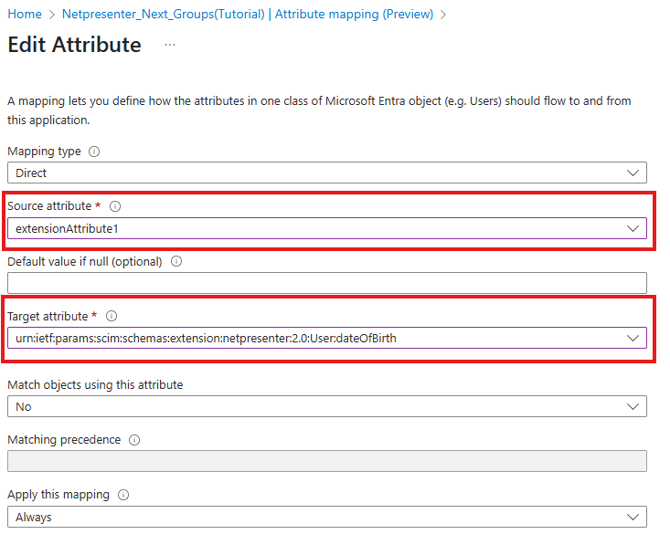
Task: Expand the Target attribute dropdown arrow
Action: coord(632,338)
